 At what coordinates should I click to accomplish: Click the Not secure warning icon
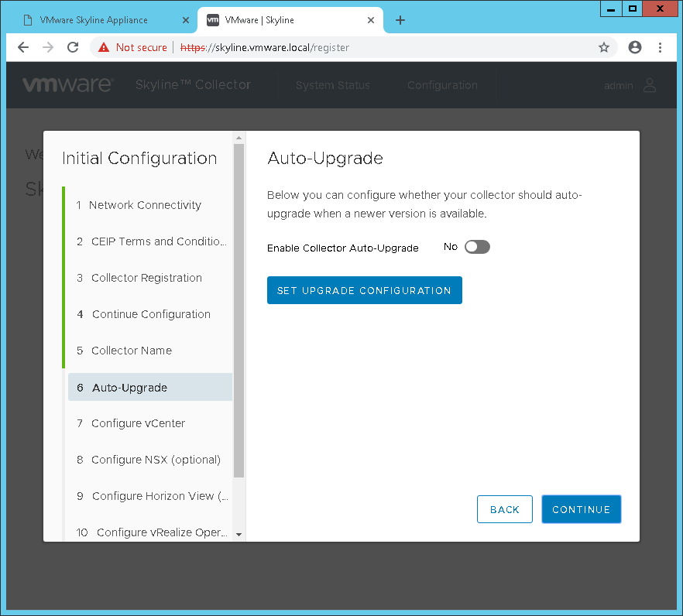tap(104, 47)
